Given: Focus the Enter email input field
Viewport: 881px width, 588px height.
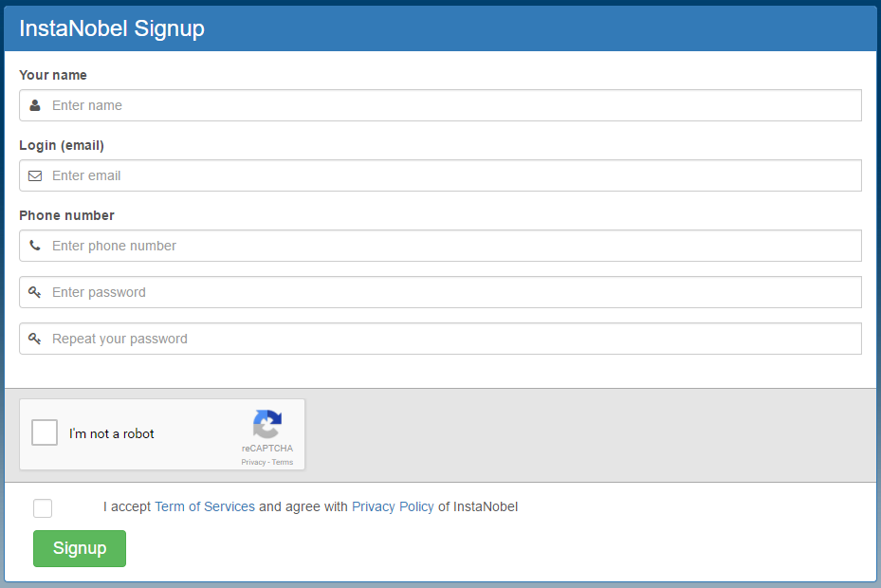Looking at the screenshot, I should 440,175.
